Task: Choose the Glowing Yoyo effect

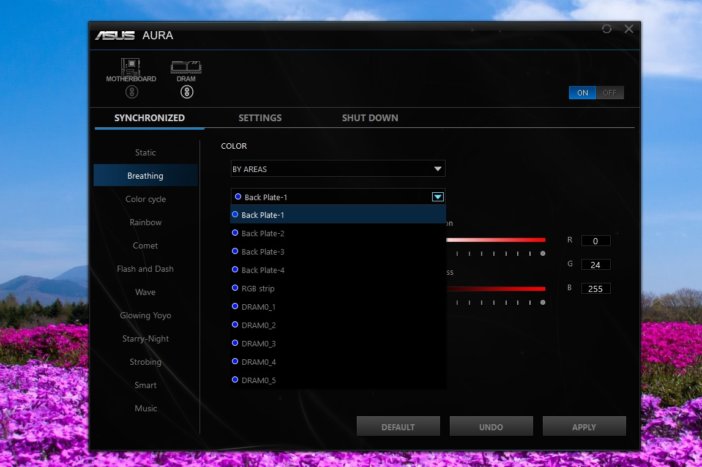Action: 146,315
